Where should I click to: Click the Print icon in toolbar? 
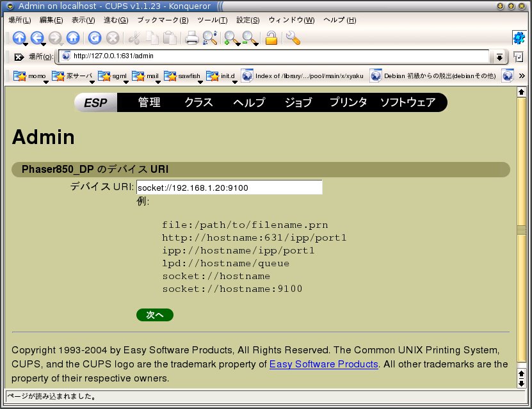[x=191, y=38]
